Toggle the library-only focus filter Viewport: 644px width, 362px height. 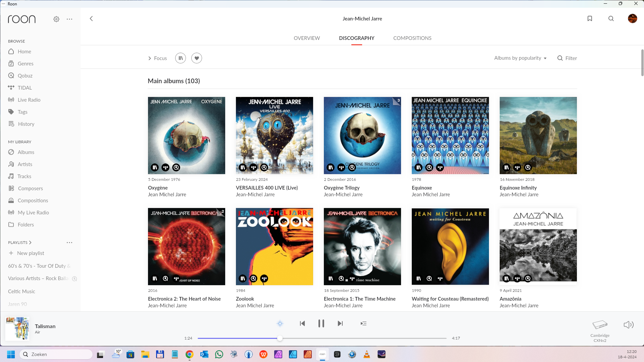coord(181,58)
